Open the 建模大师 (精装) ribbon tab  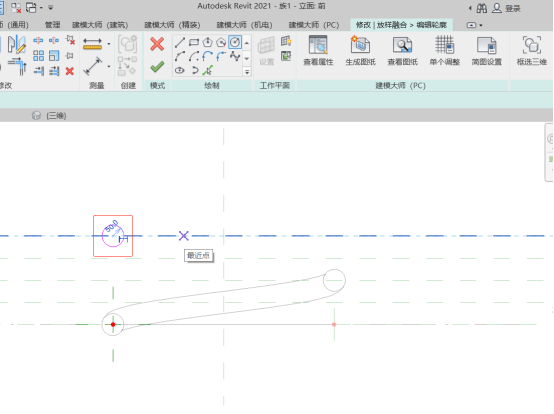coord(172,25)
